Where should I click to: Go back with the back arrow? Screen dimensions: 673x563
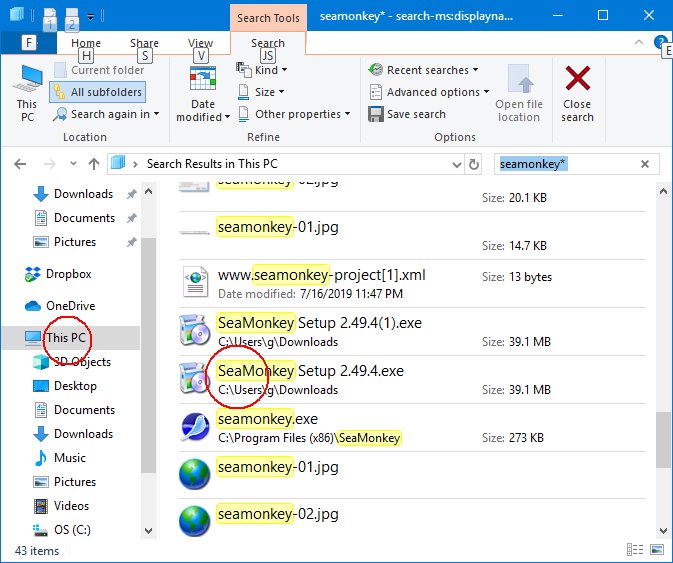pyautogui.click(x=20, y=164)
